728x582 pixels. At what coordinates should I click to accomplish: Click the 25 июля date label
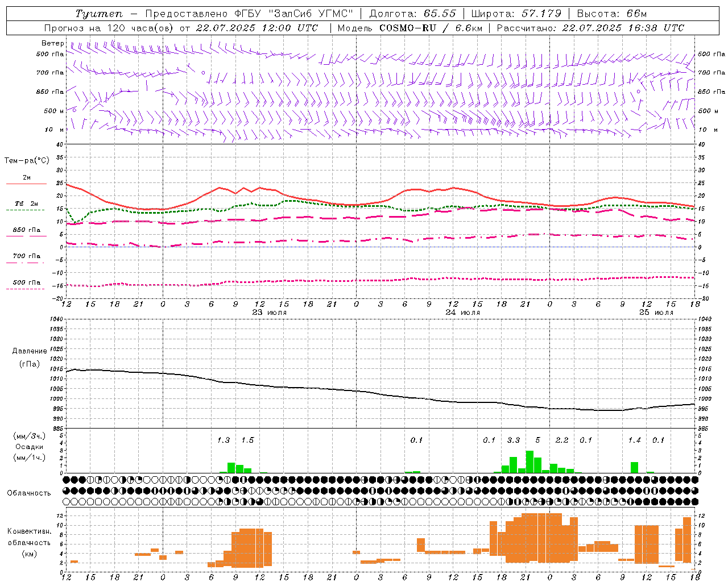pyautogui.click(x=656, y=313)
